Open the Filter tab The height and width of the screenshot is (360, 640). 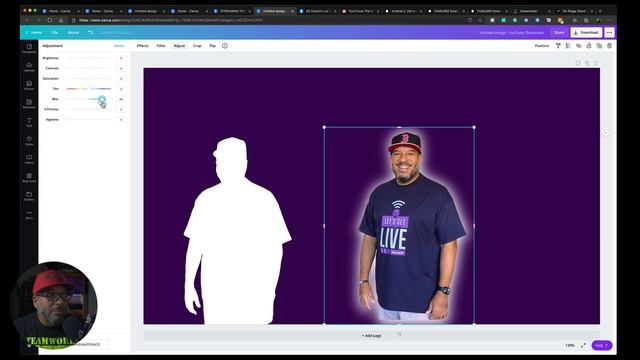[161, 46]
